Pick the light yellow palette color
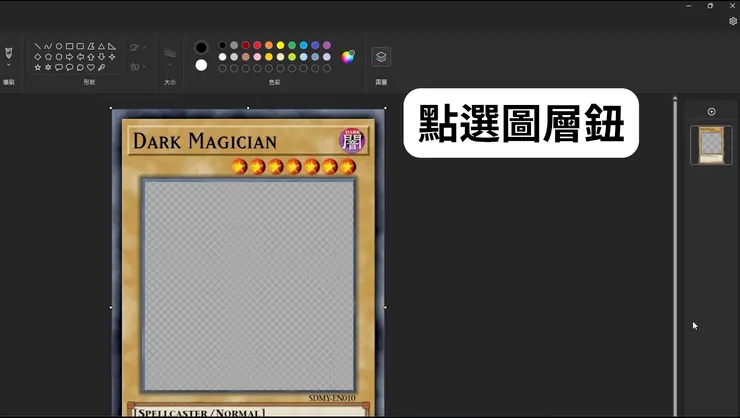Screen dimensions: 740x418 280,57
